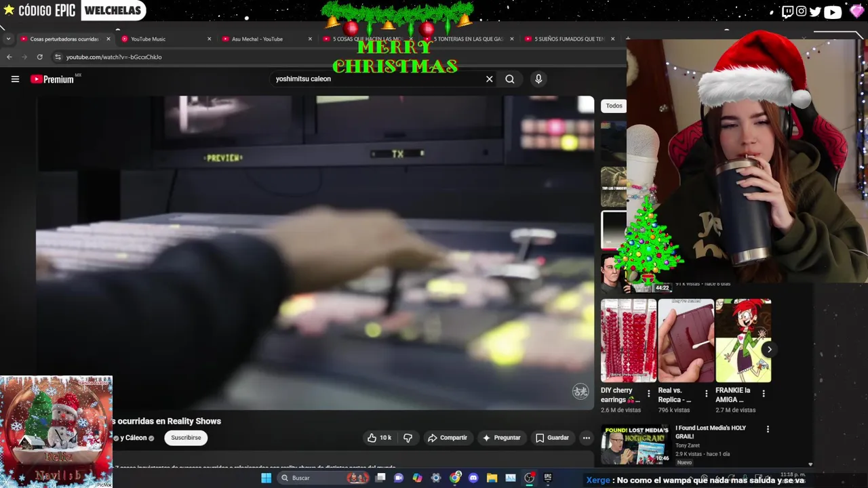This screenshot has height=488, width=868.
Task: Dislike the video with the thumbs-down button
Action: pyautogui.click(x=408, y=438)
